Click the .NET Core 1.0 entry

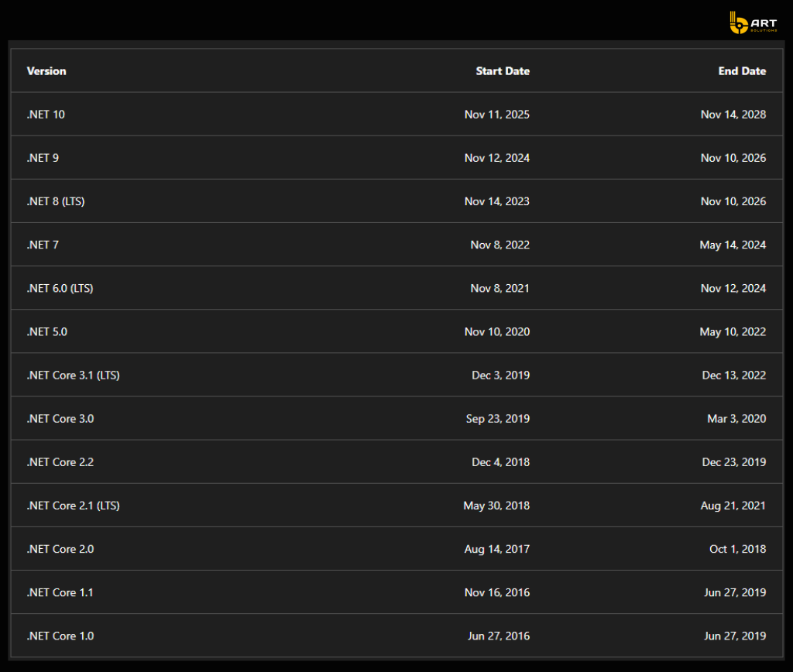tap(60, 636)
